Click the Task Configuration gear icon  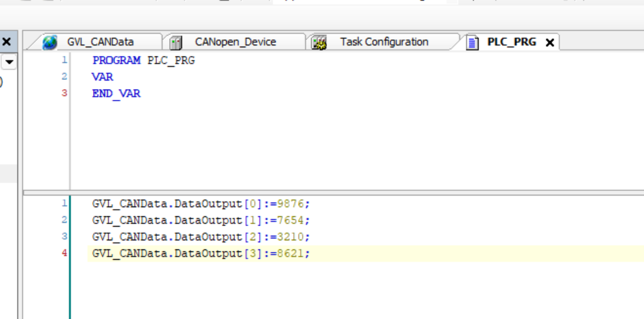[319, 43]
